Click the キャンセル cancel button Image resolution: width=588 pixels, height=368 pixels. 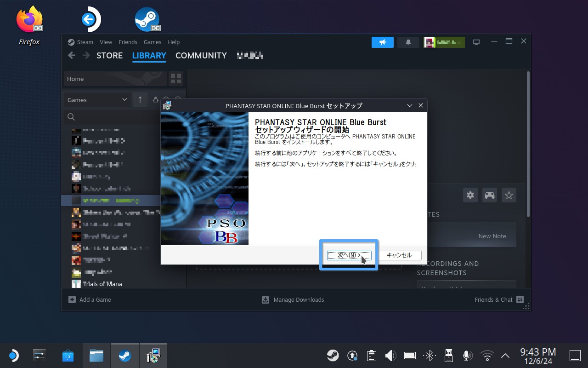pos(399,255)
